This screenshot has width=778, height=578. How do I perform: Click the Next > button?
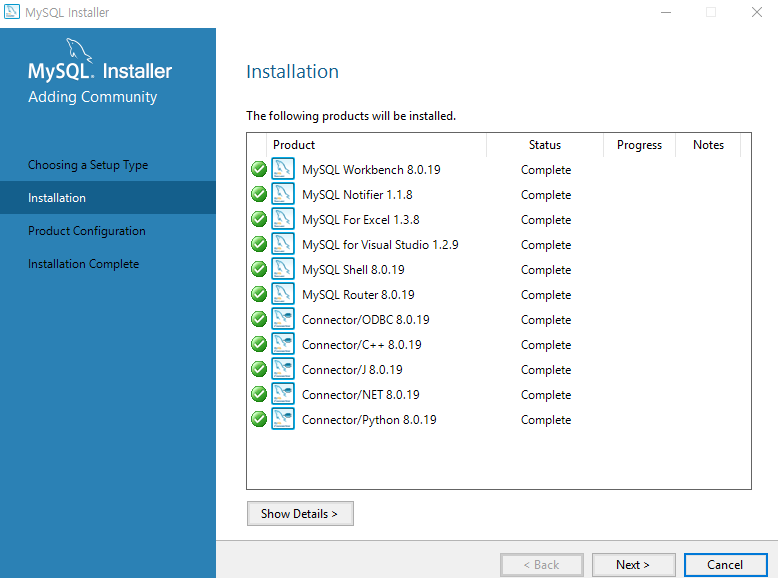pyautogui.click(x=634, y=565)
